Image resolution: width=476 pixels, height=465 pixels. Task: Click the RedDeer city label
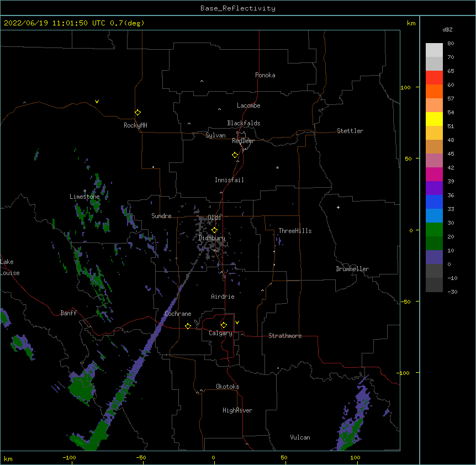[x=243, y=141]
